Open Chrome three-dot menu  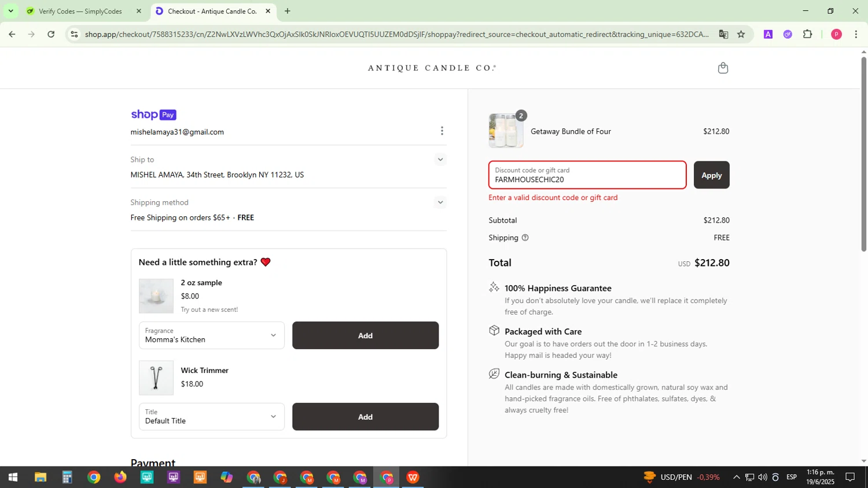click(856, 34)
